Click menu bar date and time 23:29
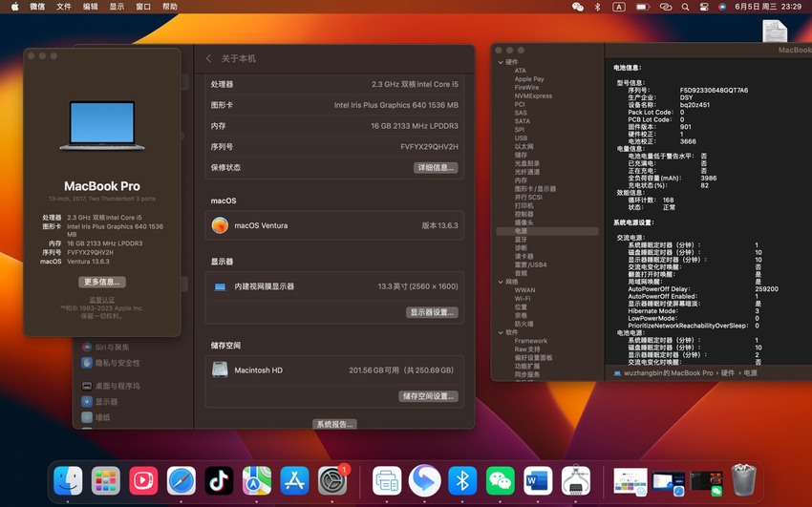812x507 pixels. tap(768, 7)
